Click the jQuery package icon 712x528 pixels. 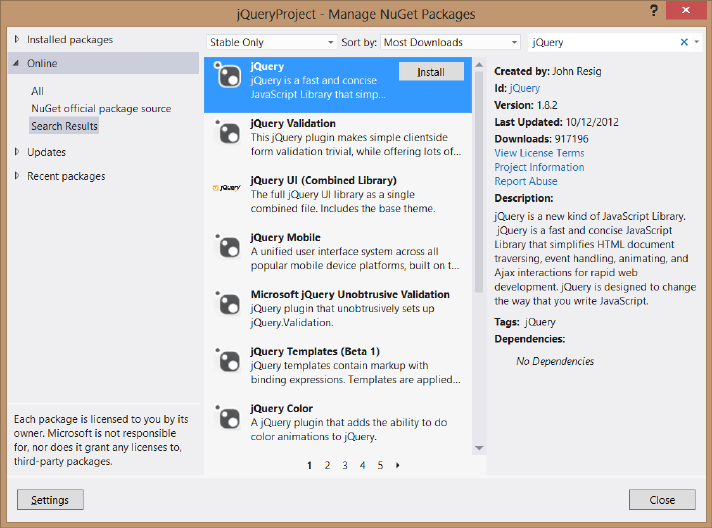click(x=227, y=75)
